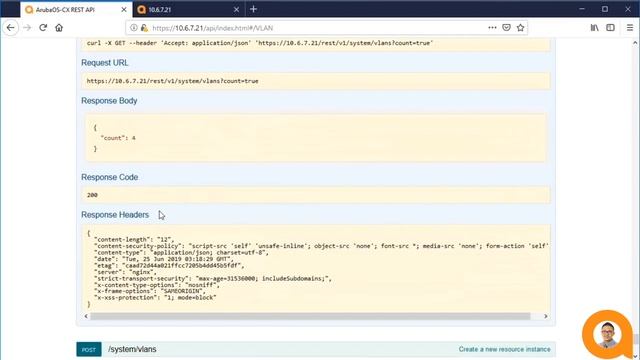
Task: Click the "x-frame-options" header line
Action: click(x=150, y=291)
